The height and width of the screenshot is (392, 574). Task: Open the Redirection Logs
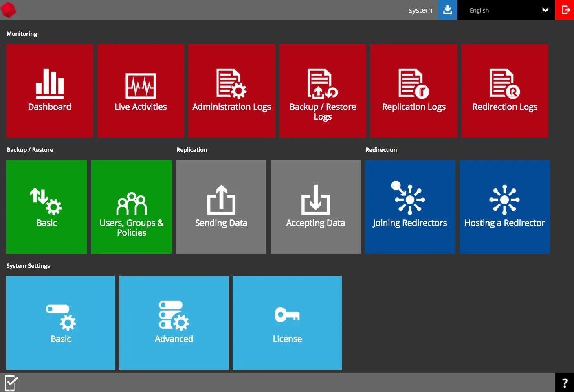(x=504, y=90)
